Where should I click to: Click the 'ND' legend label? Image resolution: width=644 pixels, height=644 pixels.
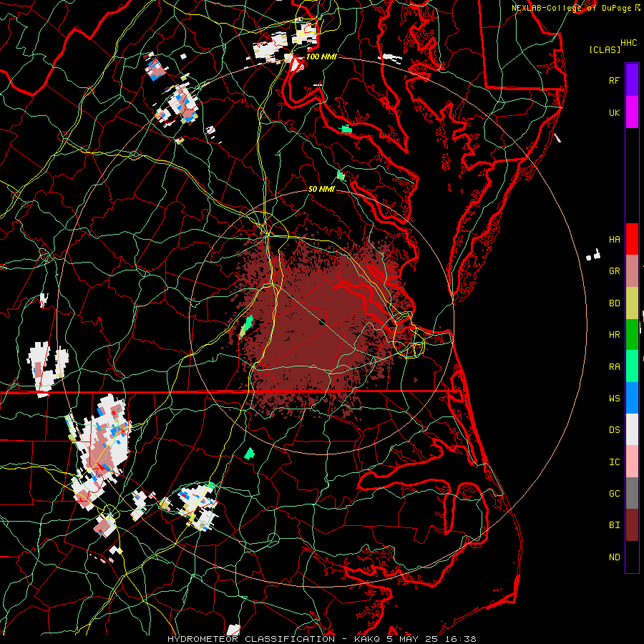click(x=615, y=557)
